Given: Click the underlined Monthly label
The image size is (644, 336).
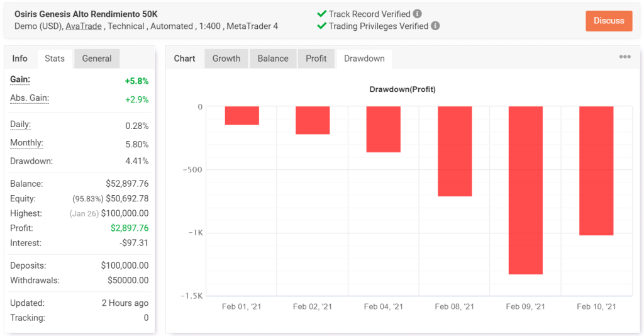Looking at the screenshot, I should pos(26,143).
